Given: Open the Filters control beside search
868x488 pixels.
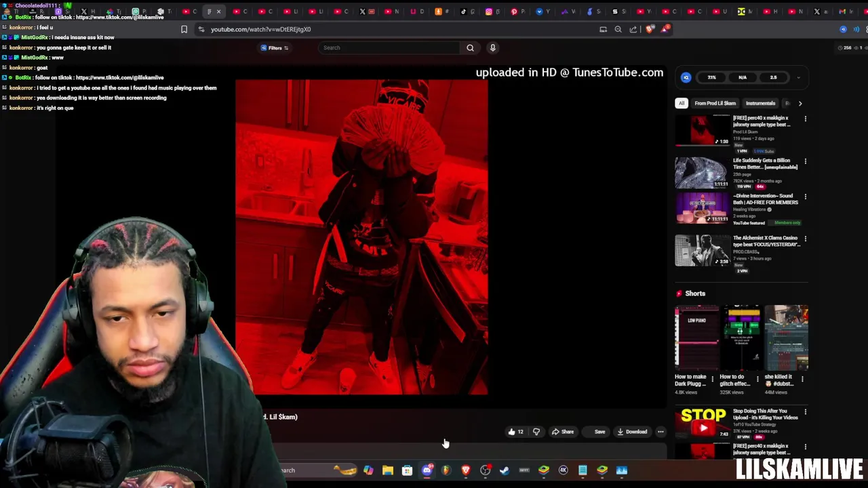Looking at the screenshot, I should pos(275,47).
